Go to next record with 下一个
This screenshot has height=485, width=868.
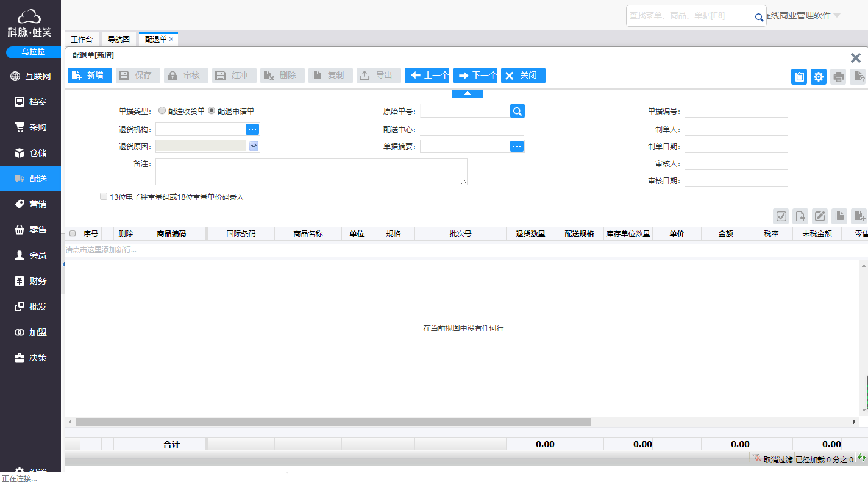(475, 76)
